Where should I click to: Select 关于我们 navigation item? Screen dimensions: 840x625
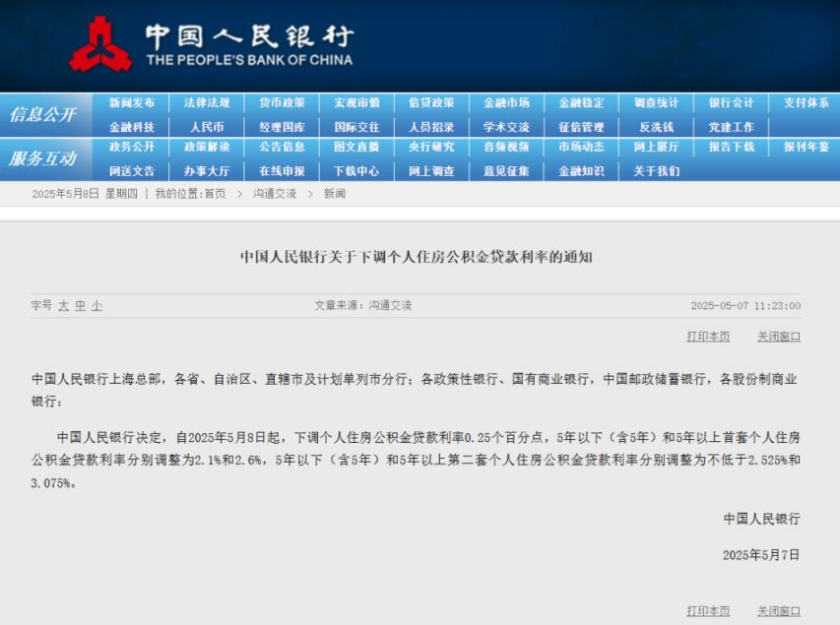(657, 171)
